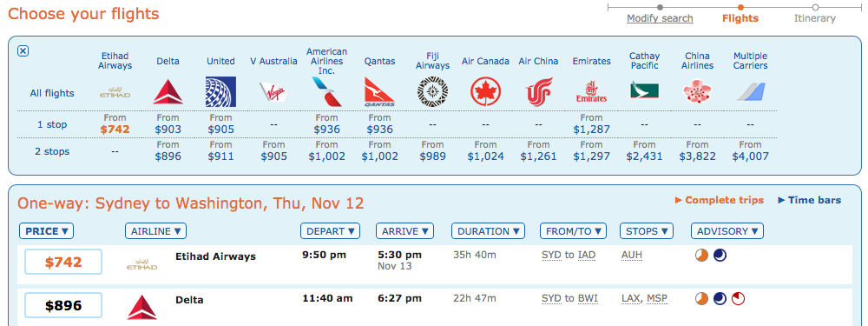
Task: Open the AIRLINE sort dropdown
Action: 155,231
